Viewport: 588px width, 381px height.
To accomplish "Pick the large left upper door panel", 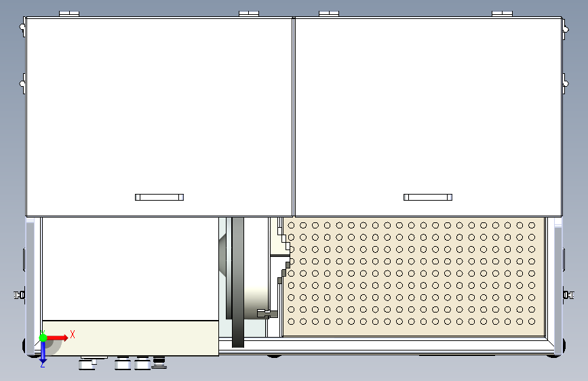I will coord(159,117).
